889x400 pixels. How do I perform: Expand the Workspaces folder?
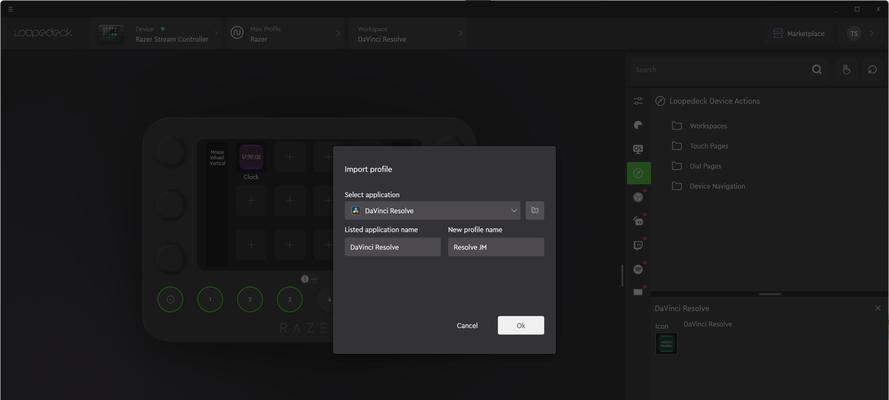coord(708,126)
